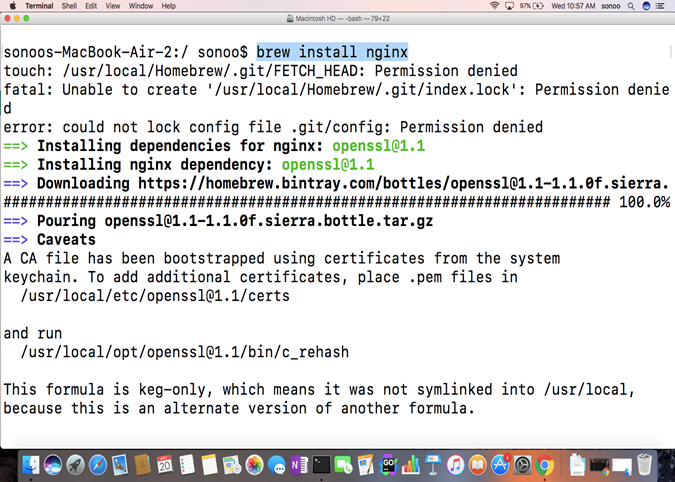Open the Edit menu
The height and width of the screenshot is (482, 675).
91,6
